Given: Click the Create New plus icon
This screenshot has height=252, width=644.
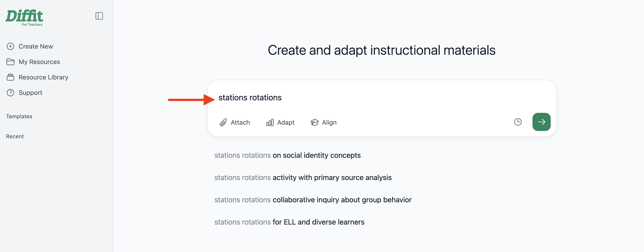Looking at the screenshot, I should click(10, 46).
